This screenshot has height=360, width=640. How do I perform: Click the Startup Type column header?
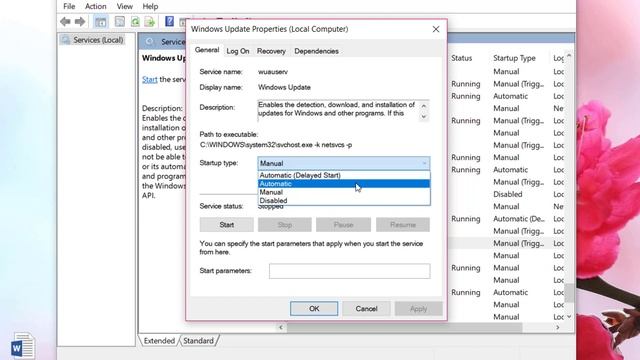pyautogui.click(x=514, y=58)
